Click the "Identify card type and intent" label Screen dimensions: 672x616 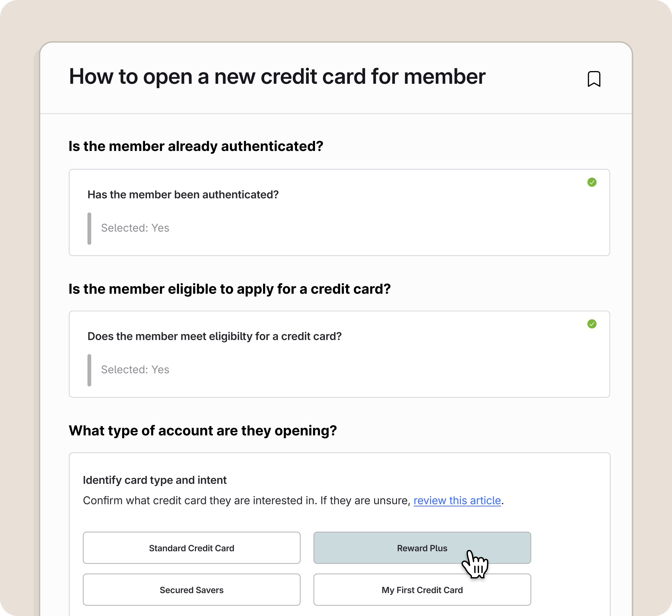[x=155, y=480]
